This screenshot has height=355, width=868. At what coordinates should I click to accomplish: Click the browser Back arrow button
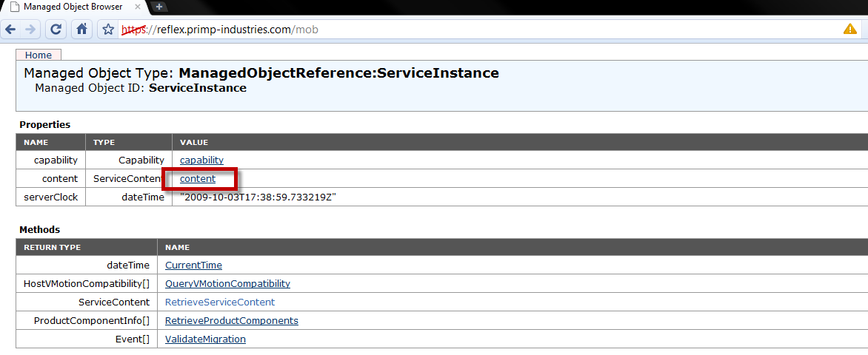click(x=11, y=30)
